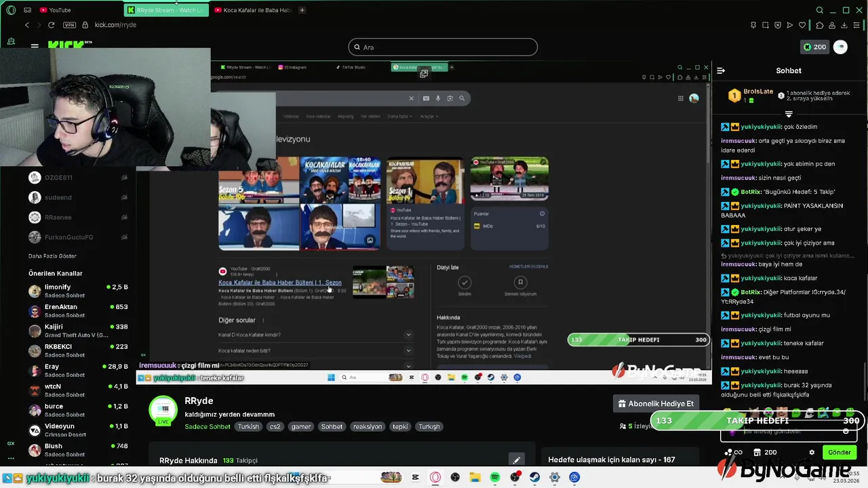Open recommended channel RKBEKCI
This screenshot has width=868, height=488.
78,350
